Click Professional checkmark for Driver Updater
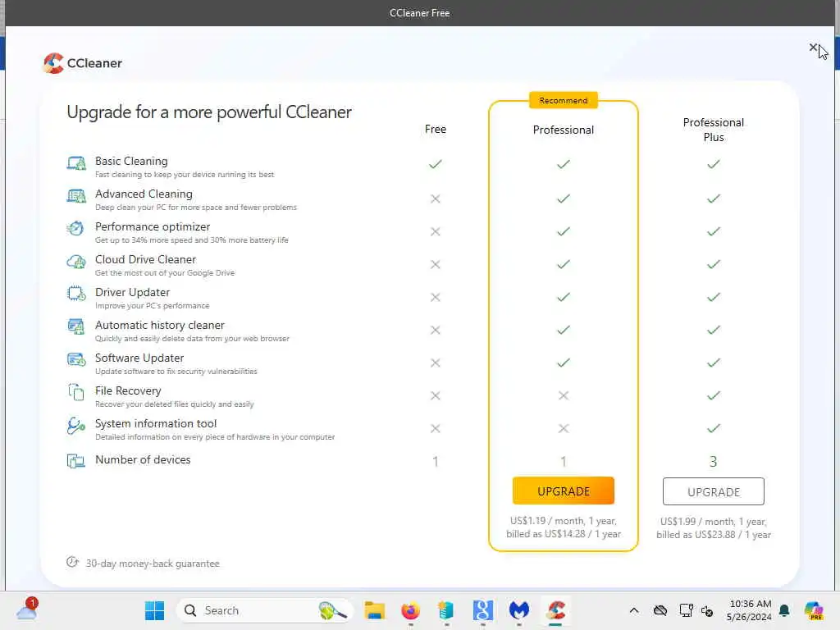The height and width of the screenshot is (630, 840). point(563,297)
